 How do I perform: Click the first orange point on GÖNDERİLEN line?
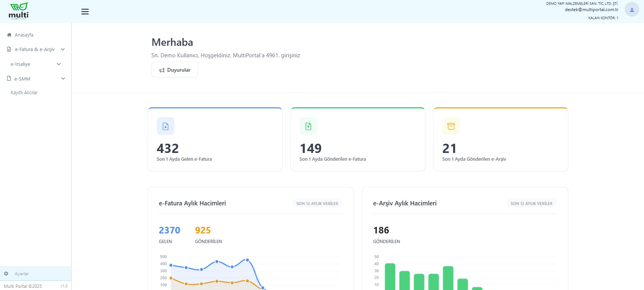coord(171,278)
